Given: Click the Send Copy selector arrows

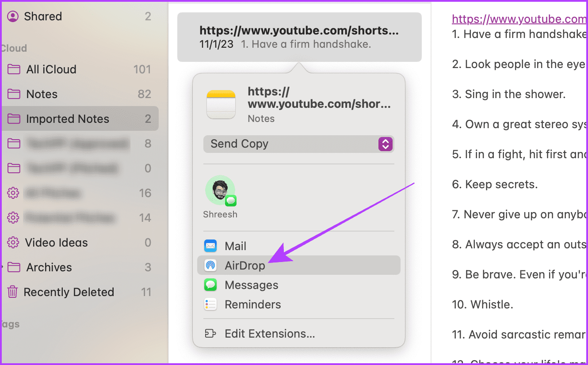Looking at the screenshot, I should pyautogui.click(x=385, y=144).
